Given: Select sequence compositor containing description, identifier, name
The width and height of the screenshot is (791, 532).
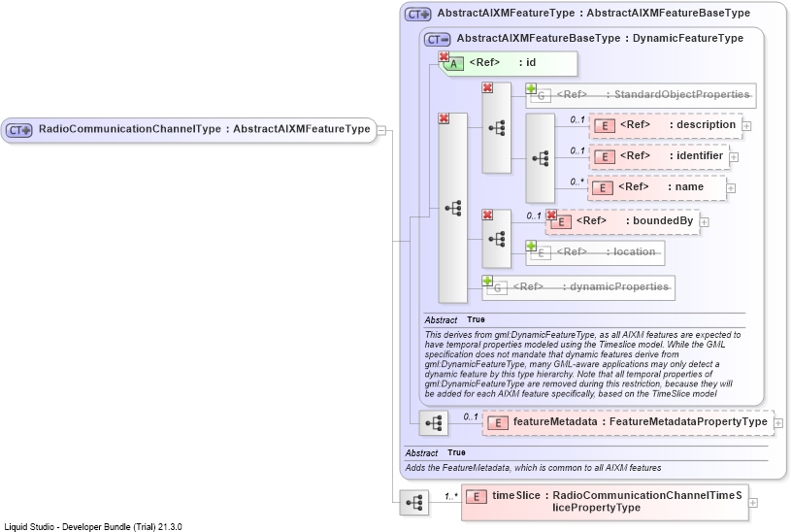Looking at the screenshot, I should 541,158.
